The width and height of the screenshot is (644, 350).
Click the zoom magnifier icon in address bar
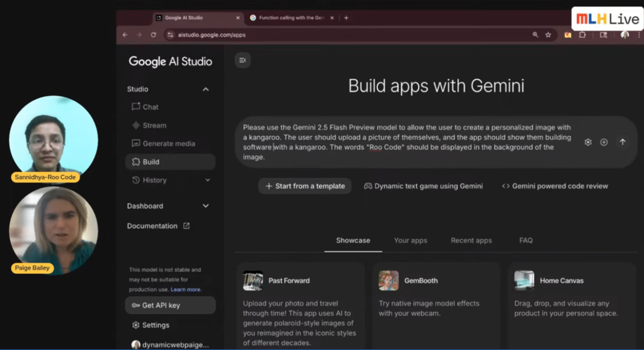[535, 35]
